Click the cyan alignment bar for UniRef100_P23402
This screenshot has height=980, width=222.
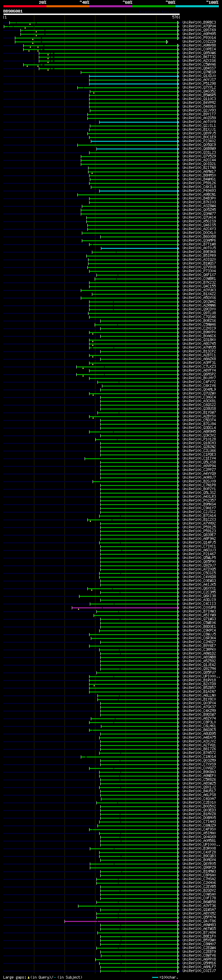(135, 141)
